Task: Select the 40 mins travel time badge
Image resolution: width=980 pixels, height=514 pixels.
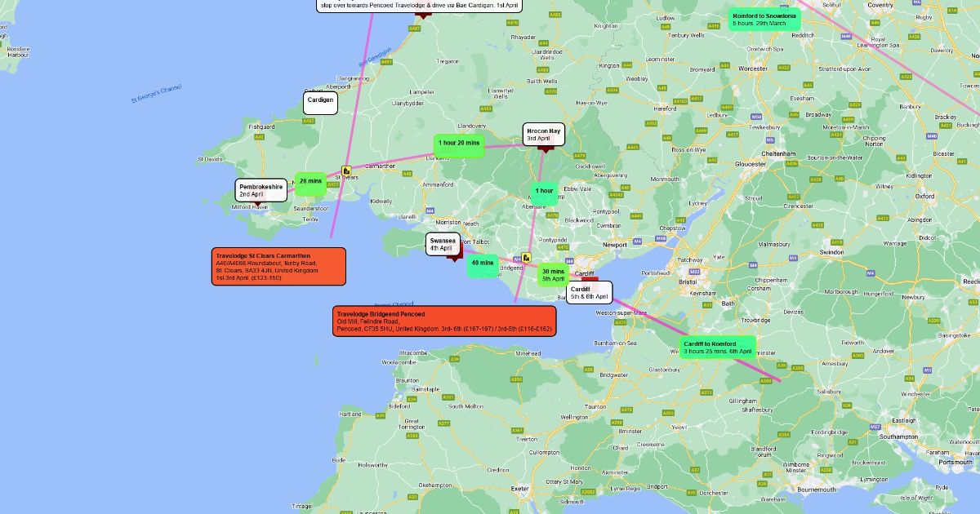Action: click(483, 265)
